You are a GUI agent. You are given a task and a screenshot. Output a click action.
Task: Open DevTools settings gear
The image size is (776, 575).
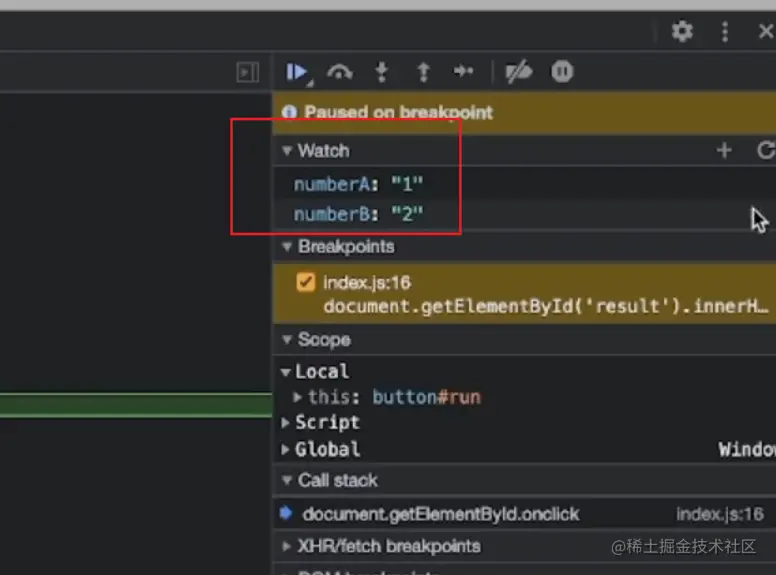682,32
